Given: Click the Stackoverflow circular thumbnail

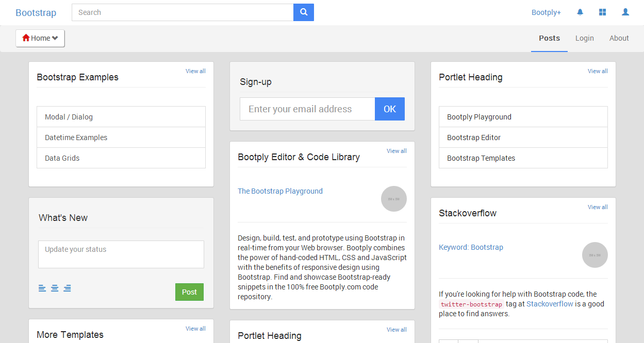Looking at the screenshot, I should click(595, 255).
